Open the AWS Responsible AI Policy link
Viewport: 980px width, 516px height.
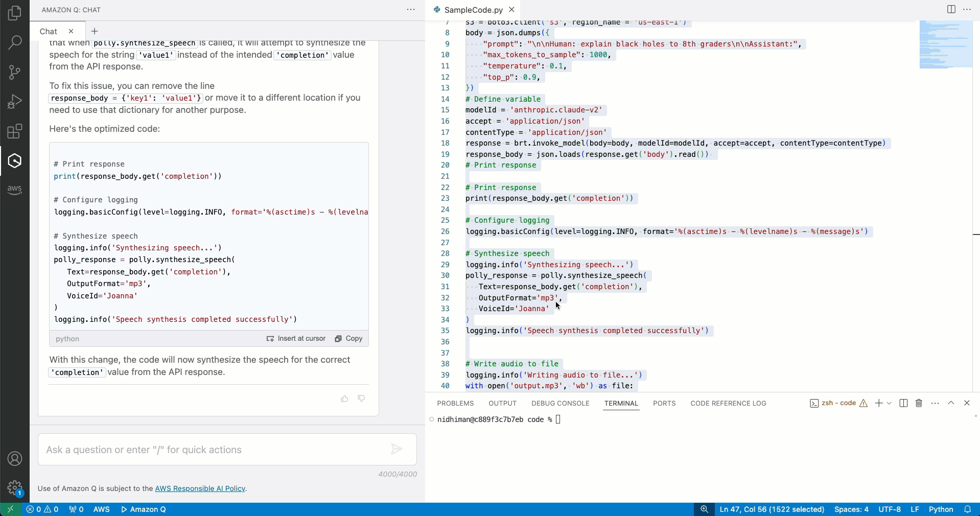coord(200,489)
